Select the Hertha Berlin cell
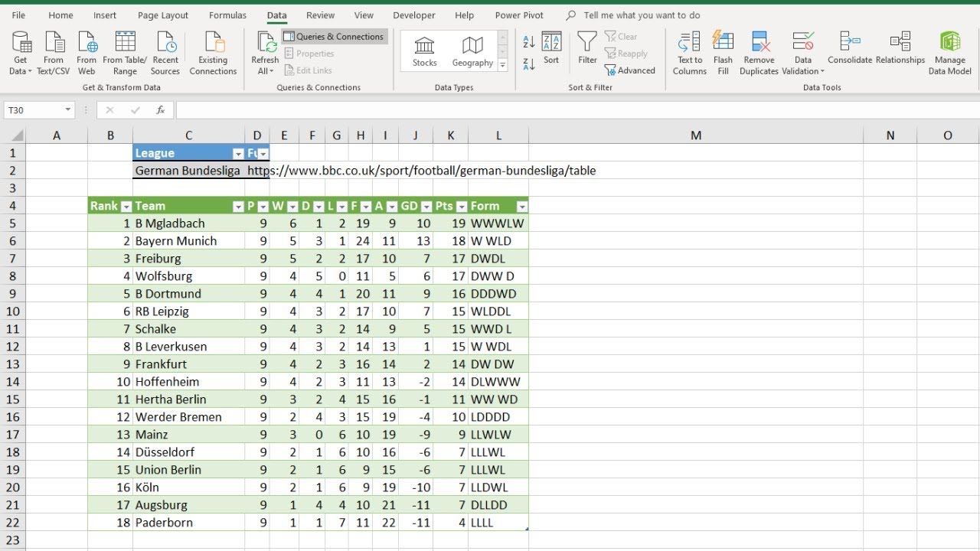This screenshot has height=551, width=980. 188,399
